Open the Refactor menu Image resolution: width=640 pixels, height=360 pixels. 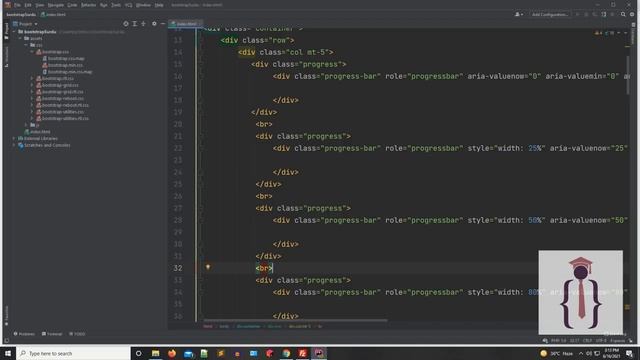coord(88,5)
